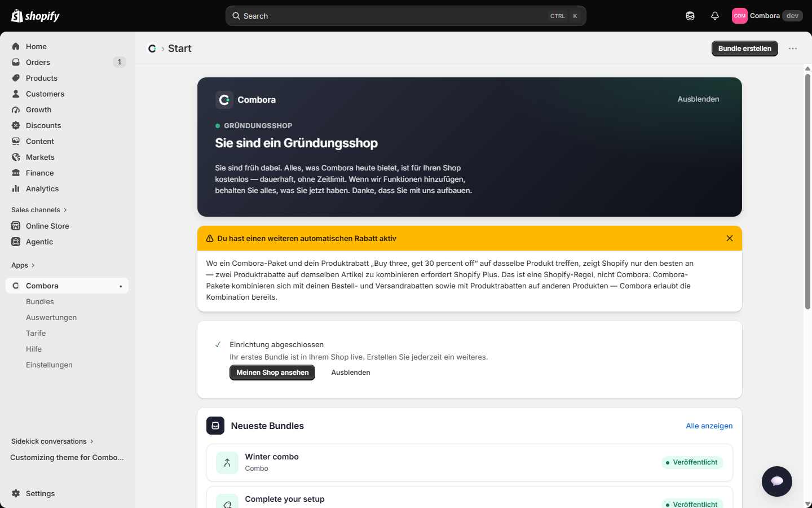The height and width of the screenshot is (508, 812).
Task: Click Ausblenden in the Gründungsshop banner
Action: pos(698,99)
